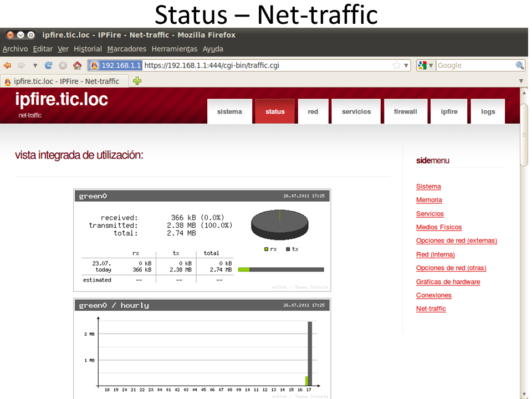
Task: Open the Herramientas menu
Action: point(174,49)
